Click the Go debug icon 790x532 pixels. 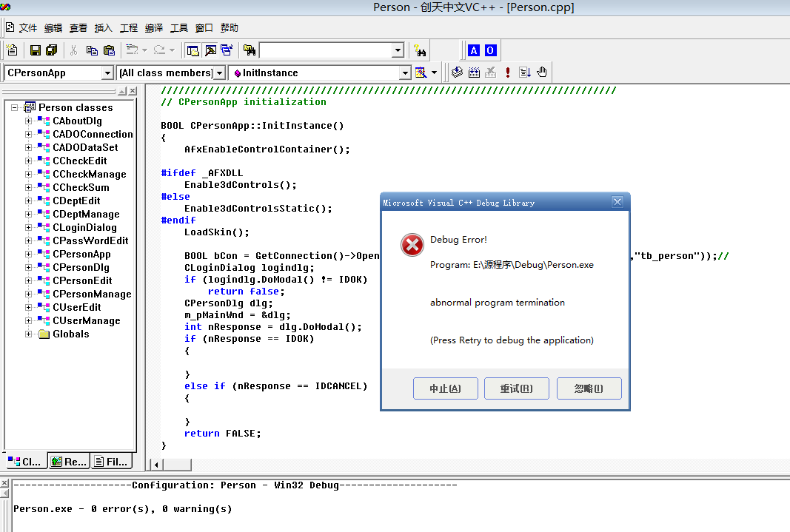[x=524, y=73]
